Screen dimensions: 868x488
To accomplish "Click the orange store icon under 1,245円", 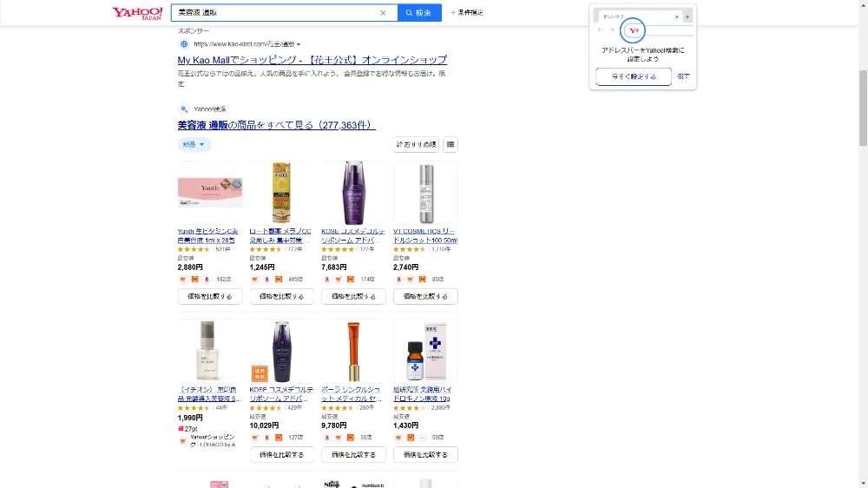I will (279, 280).
